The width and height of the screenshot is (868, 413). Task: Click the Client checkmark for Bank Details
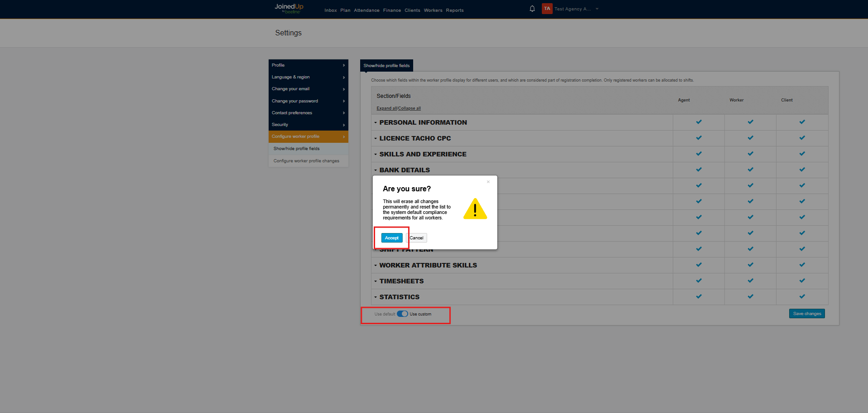(x=802, y=170)
